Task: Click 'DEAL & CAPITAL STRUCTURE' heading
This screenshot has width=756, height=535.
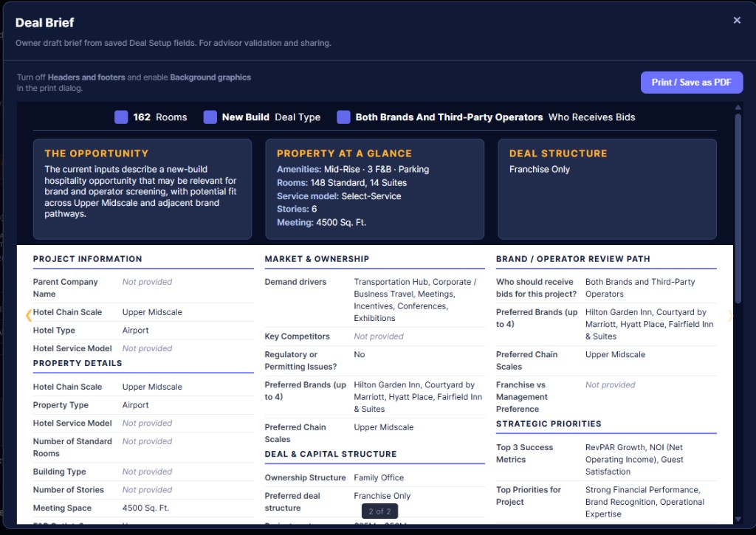Action: coord(331,454)
